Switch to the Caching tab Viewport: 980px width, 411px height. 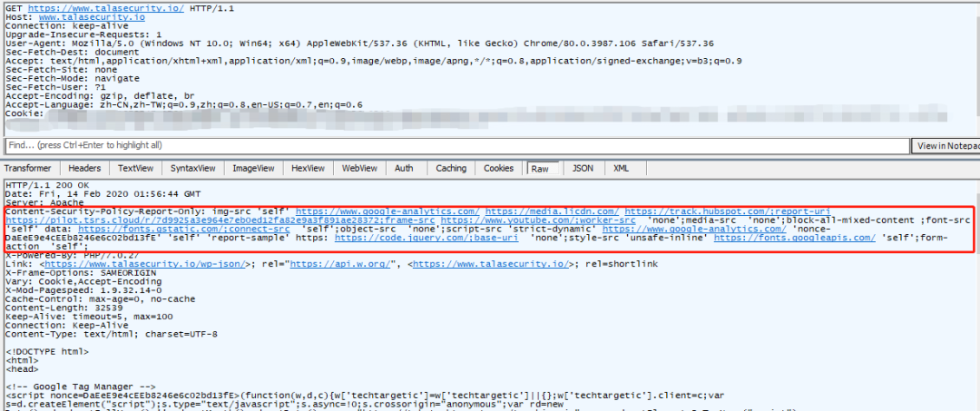point(451,169)
